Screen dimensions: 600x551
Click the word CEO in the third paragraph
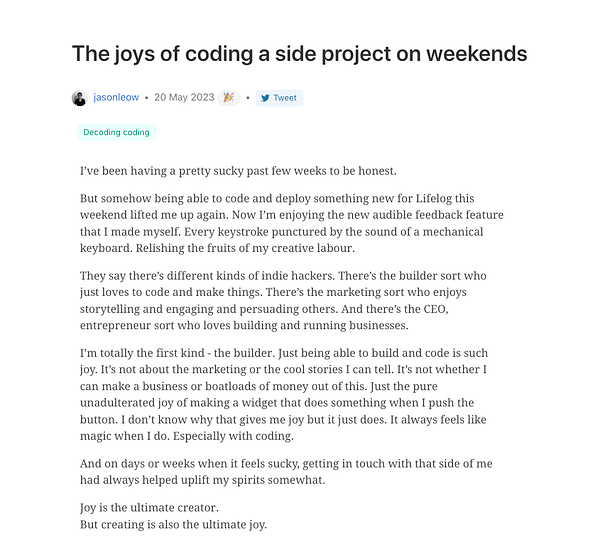point(435,309)
